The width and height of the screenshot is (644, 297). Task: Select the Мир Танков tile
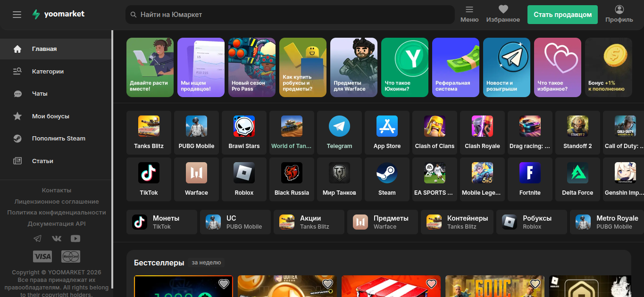tap(339, 179)
